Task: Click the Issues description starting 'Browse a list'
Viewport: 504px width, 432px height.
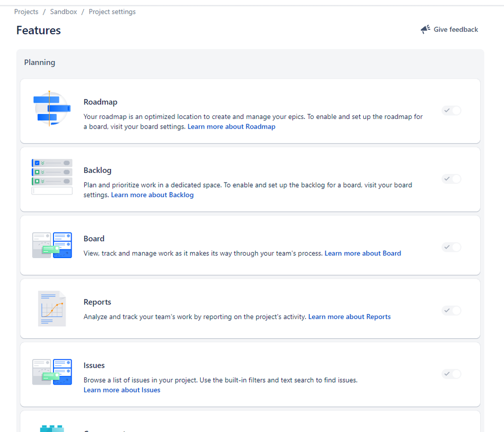Action: click(x=220, y=380)
